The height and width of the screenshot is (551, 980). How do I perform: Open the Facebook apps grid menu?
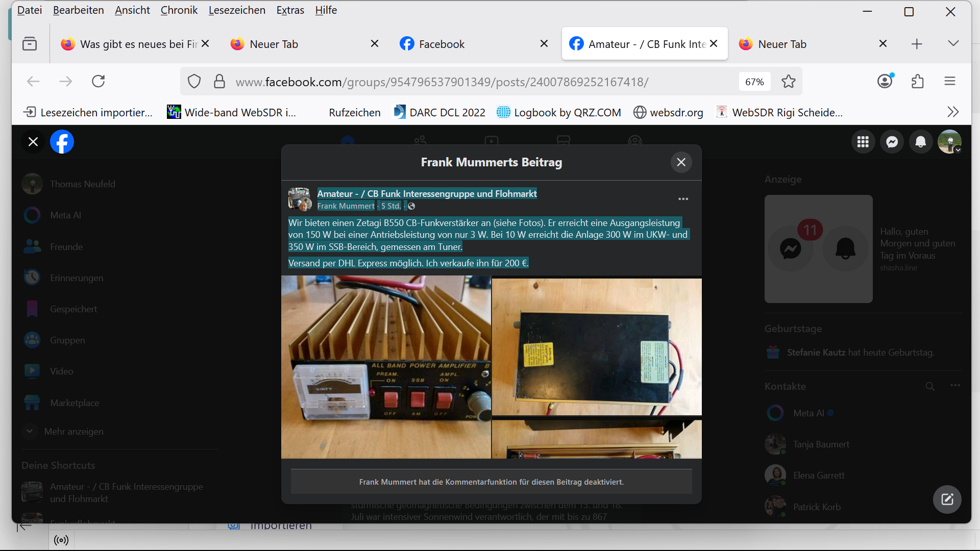[x=863, y=142]
